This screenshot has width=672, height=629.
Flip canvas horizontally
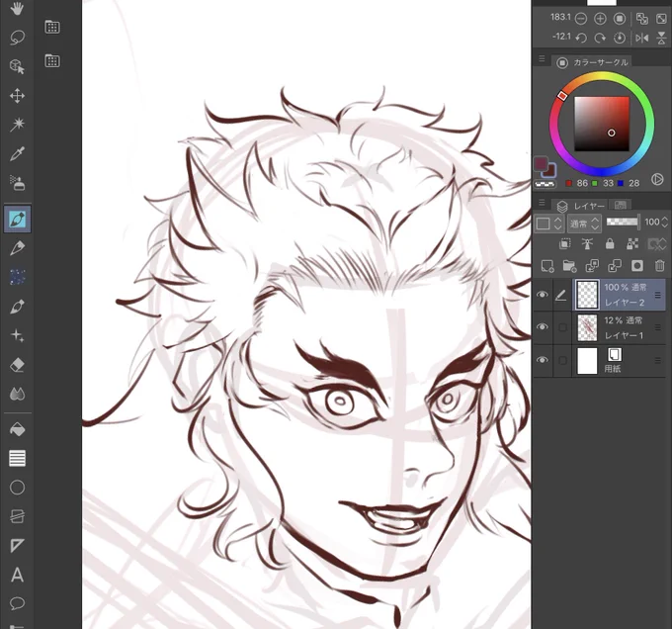click(642, 39)
